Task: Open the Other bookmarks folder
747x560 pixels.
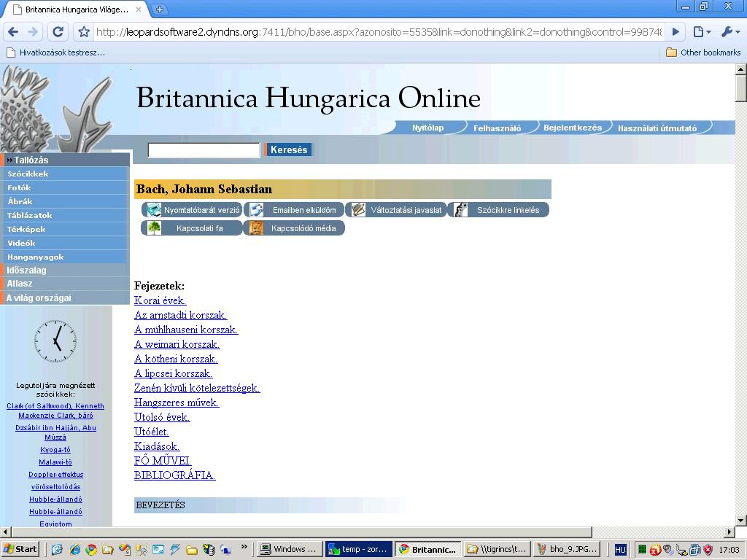Action: point(703,52)
